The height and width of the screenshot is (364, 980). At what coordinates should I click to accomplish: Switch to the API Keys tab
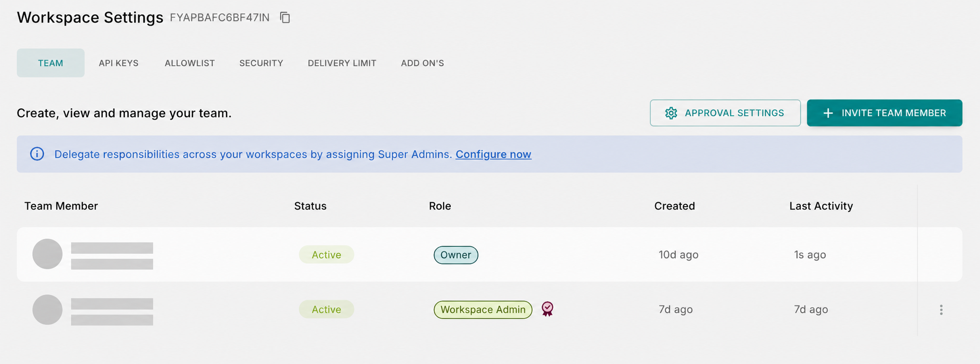click(119, 63)
